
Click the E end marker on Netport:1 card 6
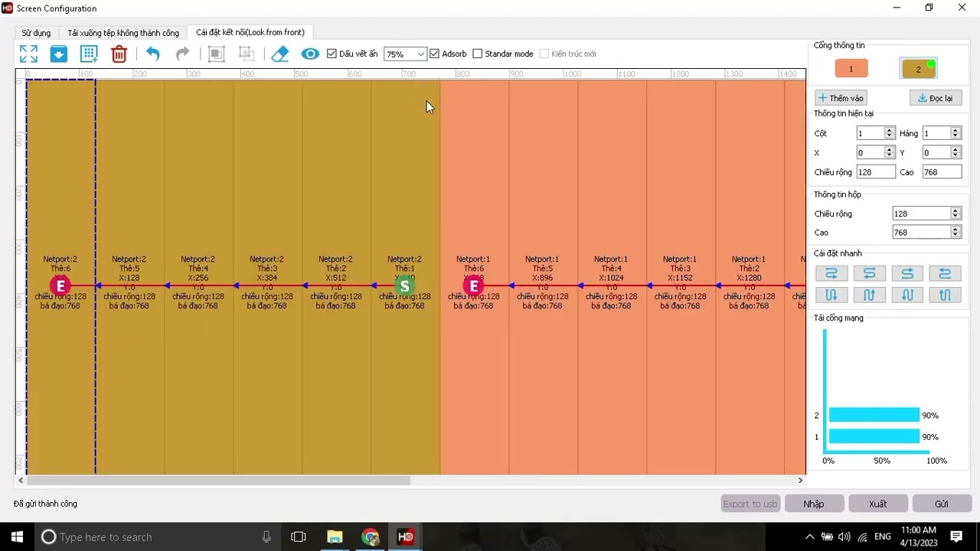[474, 286]
